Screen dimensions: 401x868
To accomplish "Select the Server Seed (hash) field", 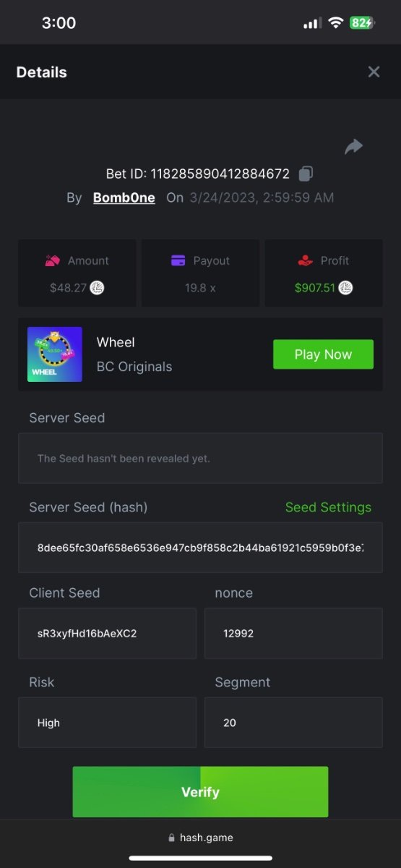I will click(x=200, y=548).
